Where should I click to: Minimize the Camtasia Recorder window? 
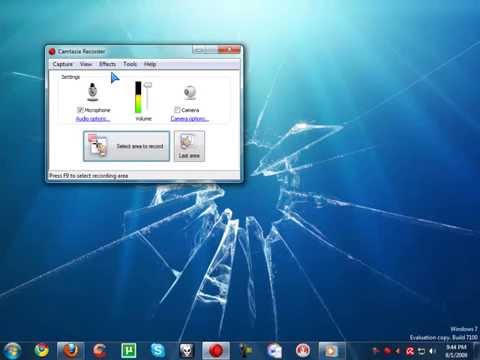pos(199,50)
